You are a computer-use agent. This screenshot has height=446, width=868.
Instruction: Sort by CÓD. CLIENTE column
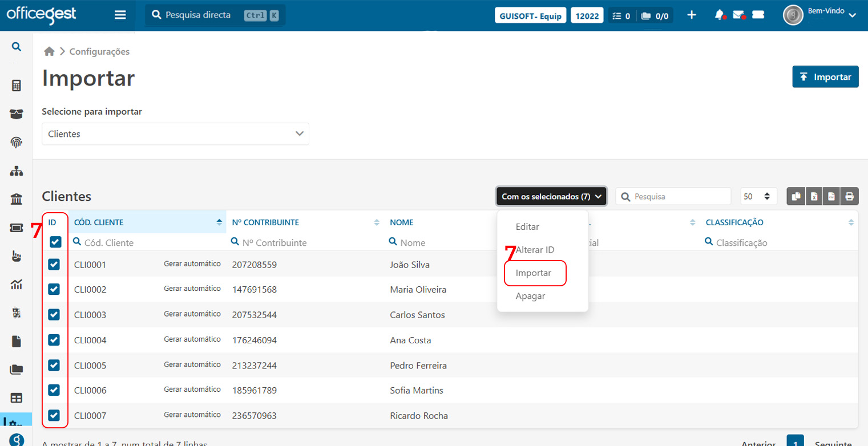147,222
